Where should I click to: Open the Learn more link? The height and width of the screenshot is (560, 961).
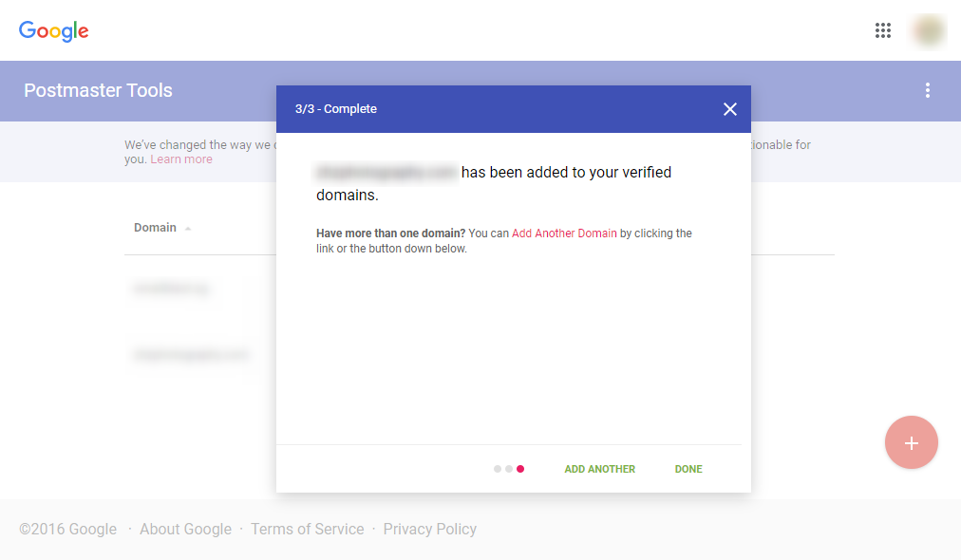(x=181, y=159)
